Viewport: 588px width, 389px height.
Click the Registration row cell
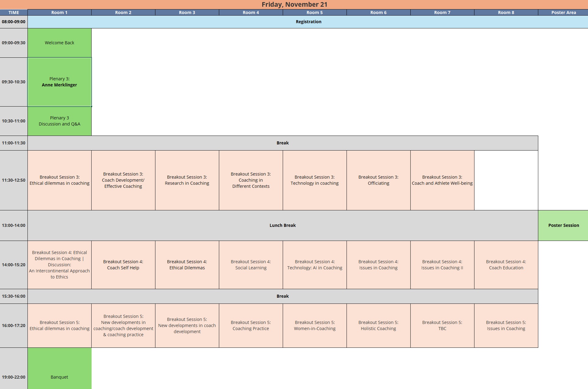pos(308,22)
